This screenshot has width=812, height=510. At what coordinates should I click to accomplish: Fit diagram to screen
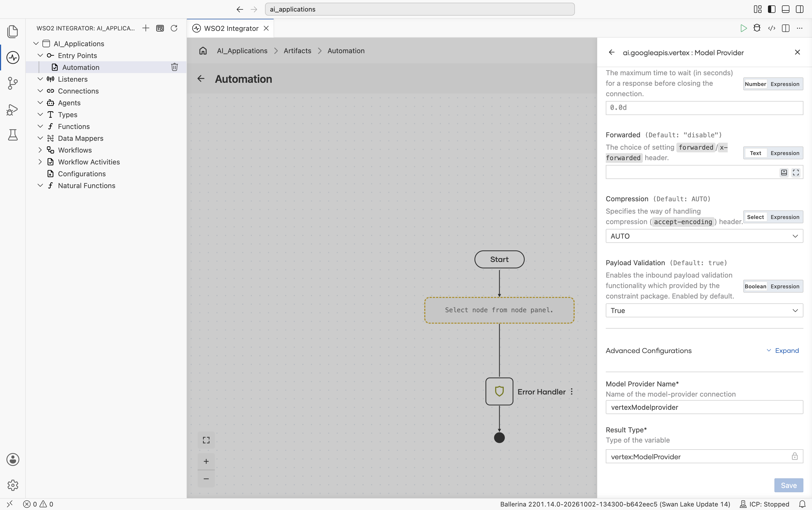[206, 440]
